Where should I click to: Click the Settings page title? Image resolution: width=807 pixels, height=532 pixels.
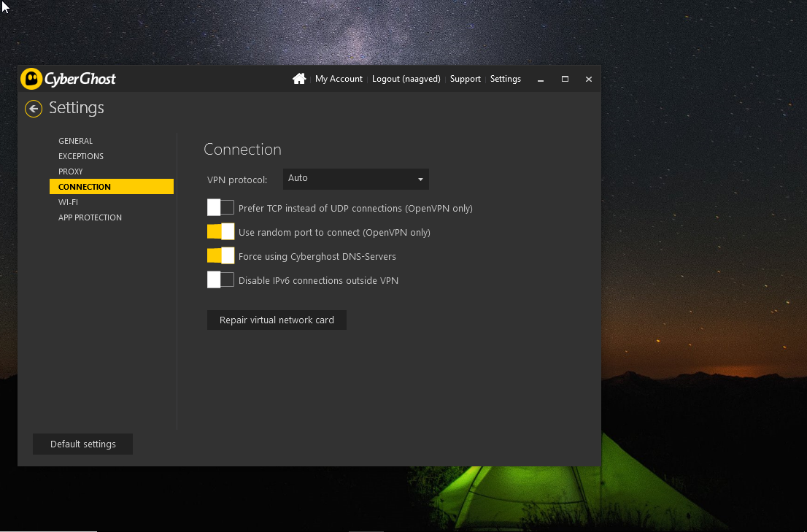click(x=76, y=107)
